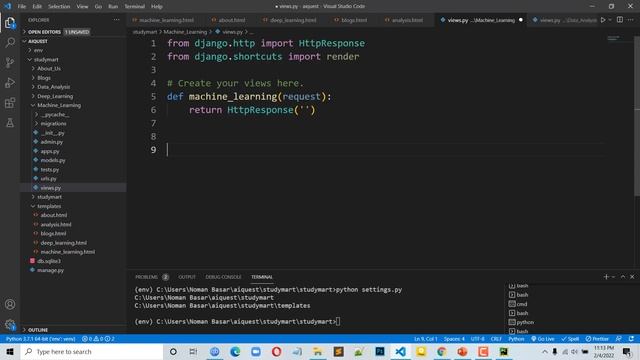Screen dimensions: 640x360
Task: Select Python interpreter in status bar
Action: click(40, 339)
